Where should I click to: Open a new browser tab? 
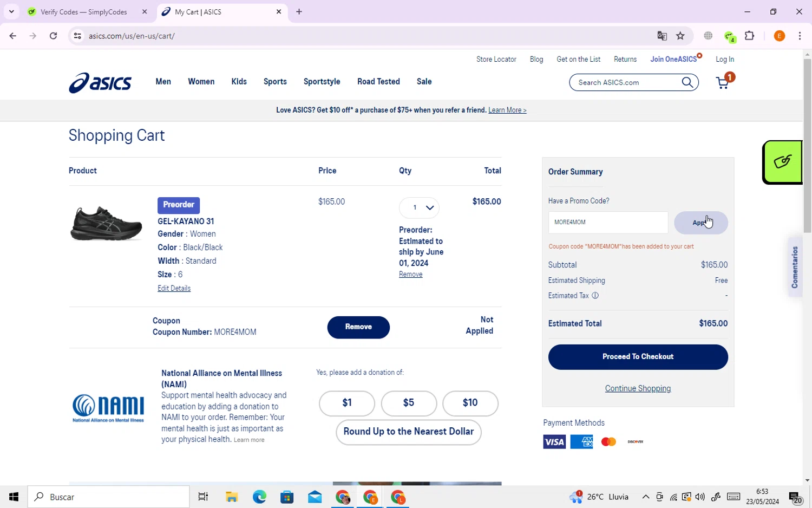click(299, 11)
